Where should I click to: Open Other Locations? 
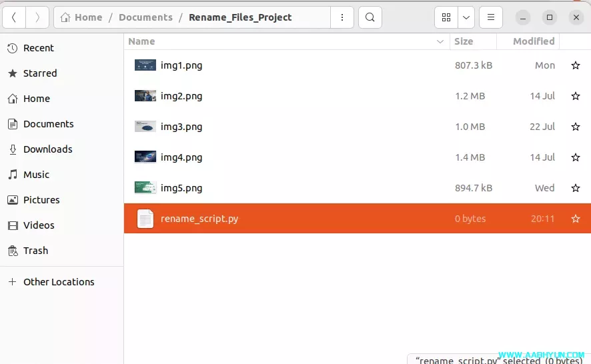pyautogui.click(x=58, y=282)
